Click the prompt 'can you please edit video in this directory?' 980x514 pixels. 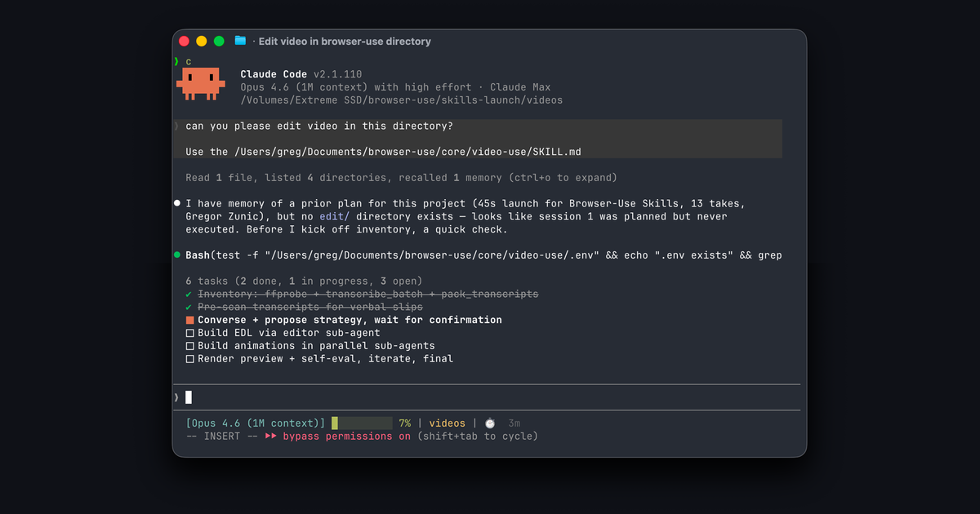(319, 126)
